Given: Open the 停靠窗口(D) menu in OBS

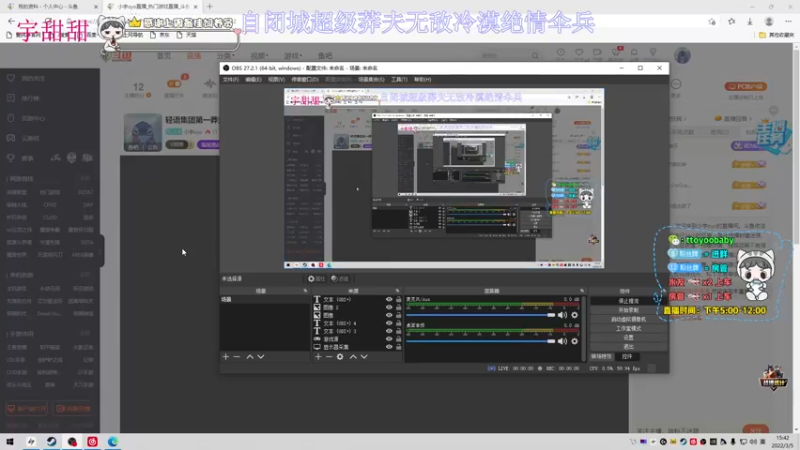Looking at the screenshot, I should (305, 80).
